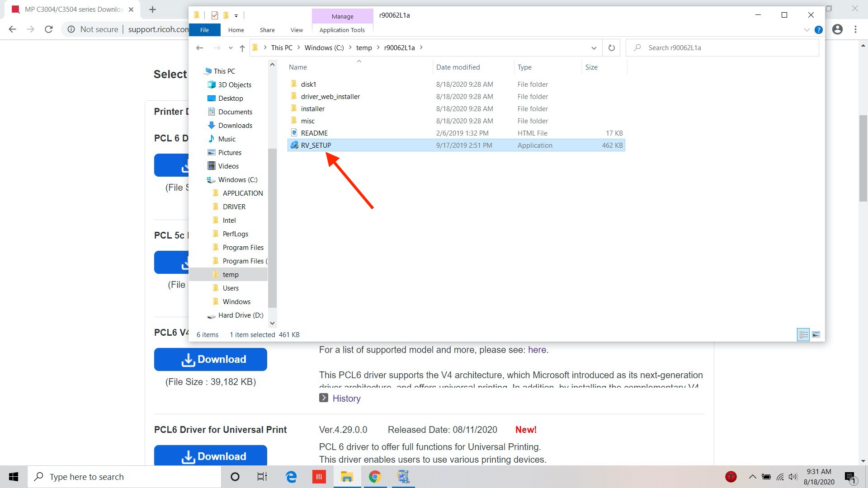Image resolution: width=868 pixels, height=488 pixels.
Task: Open Application Tools ribbon tab
Action: (x=342, y=30)
